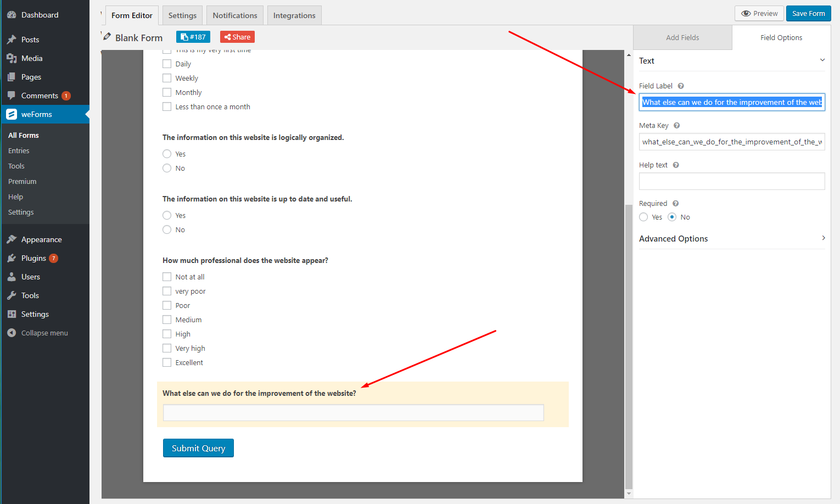The width and height of the screenshot is (840, 504).
Task: Click the Media library icon
Action: click(12, 58)
